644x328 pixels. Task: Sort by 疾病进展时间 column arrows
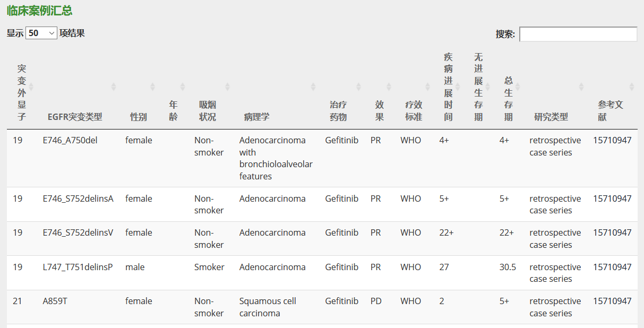coord(458,87)
